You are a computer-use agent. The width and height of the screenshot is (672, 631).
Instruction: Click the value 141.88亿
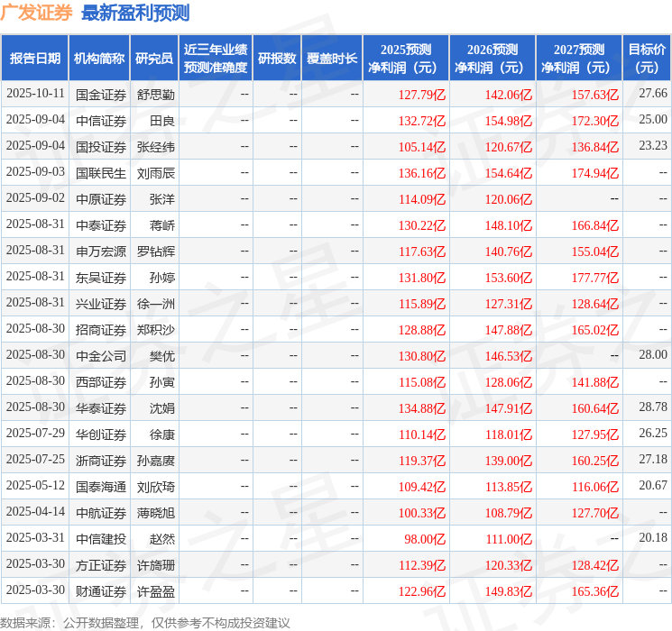(594, 382)
